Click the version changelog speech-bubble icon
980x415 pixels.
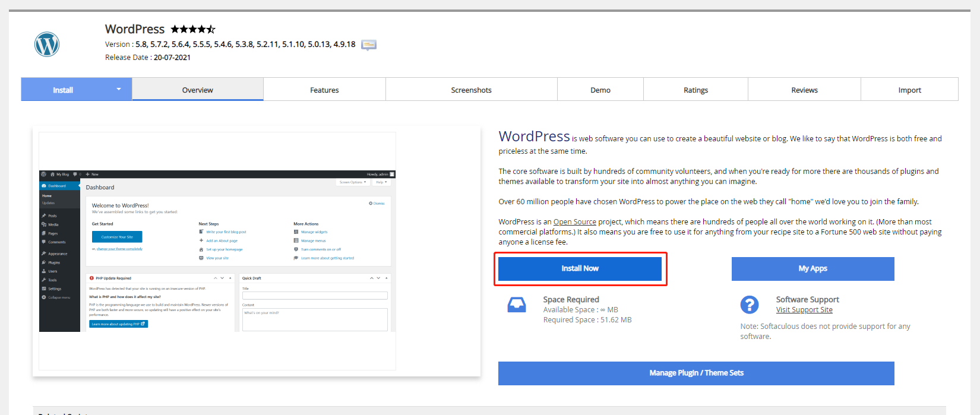[369, 45]
